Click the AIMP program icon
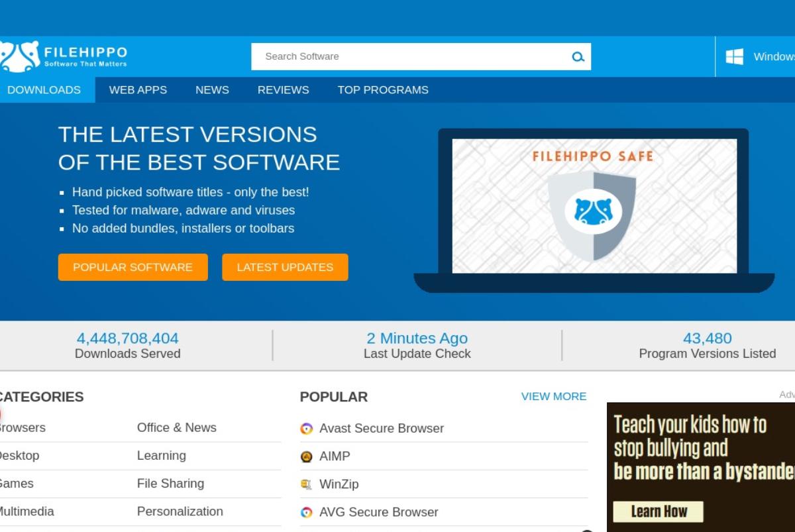Image resolution: width=795 pixels, height=532 pixels. pos(306,456)
